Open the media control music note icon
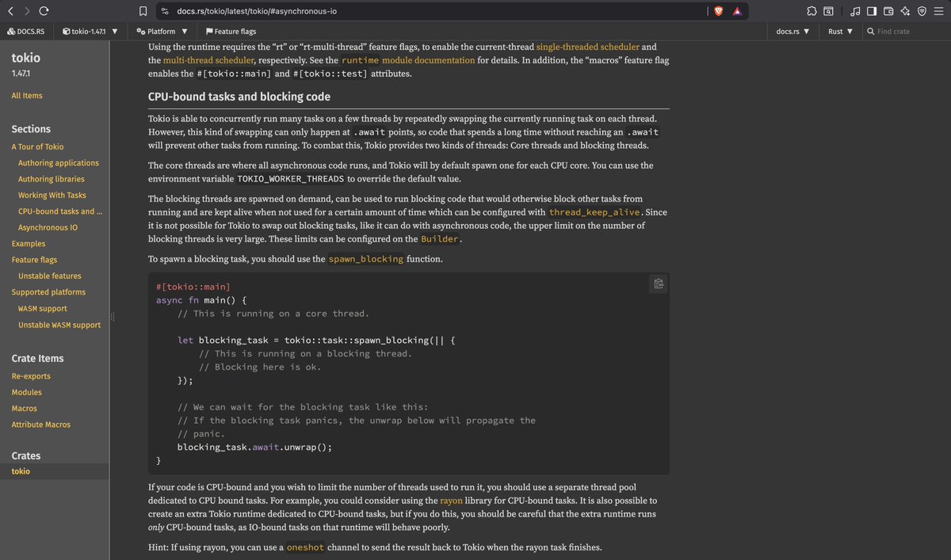The height and width of the screenshot is (560, 951). (855, 11)
